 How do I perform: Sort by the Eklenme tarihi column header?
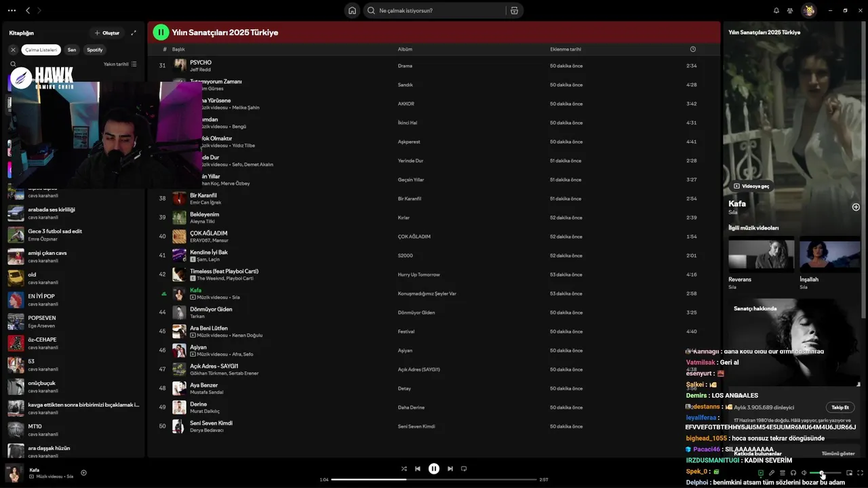pyautogui.click(x=566, y=49)
